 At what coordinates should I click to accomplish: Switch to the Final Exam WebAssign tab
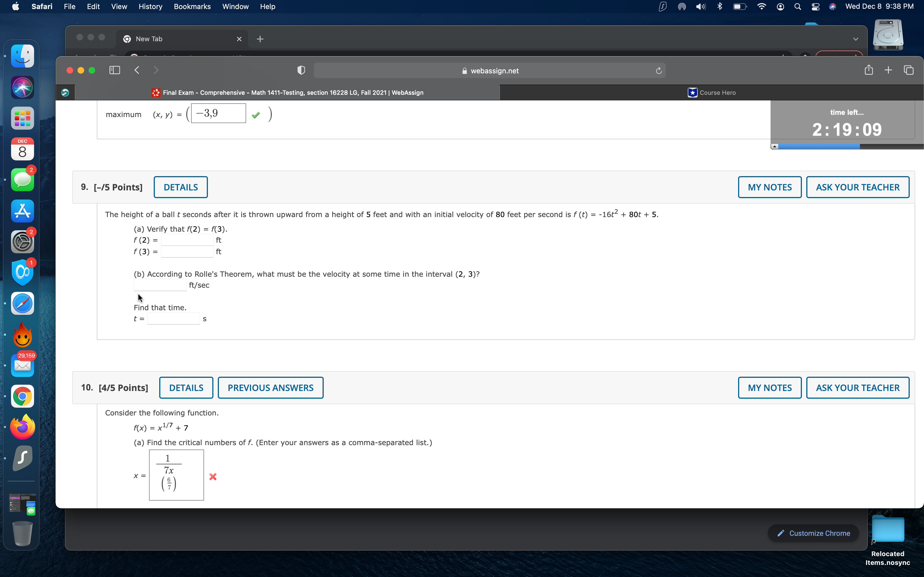tap(287, 92)
